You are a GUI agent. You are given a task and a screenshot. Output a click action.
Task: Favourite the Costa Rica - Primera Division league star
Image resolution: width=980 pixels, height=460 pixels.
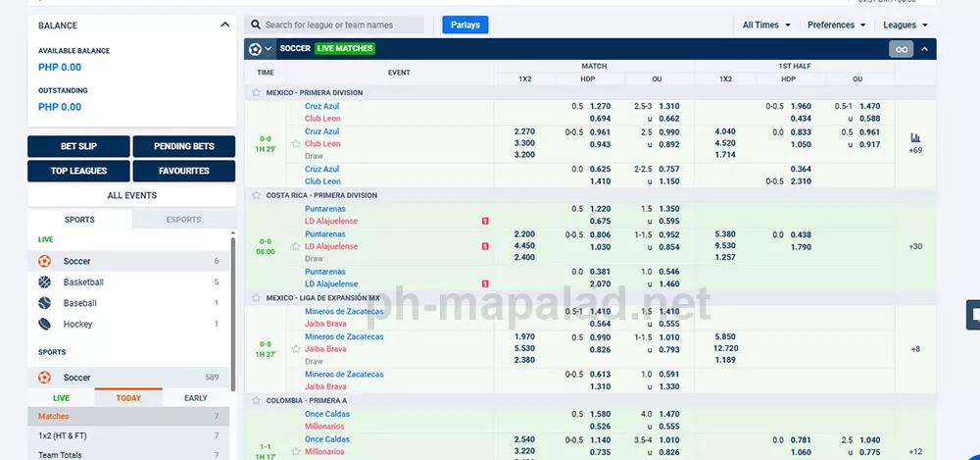coord(256,195)
